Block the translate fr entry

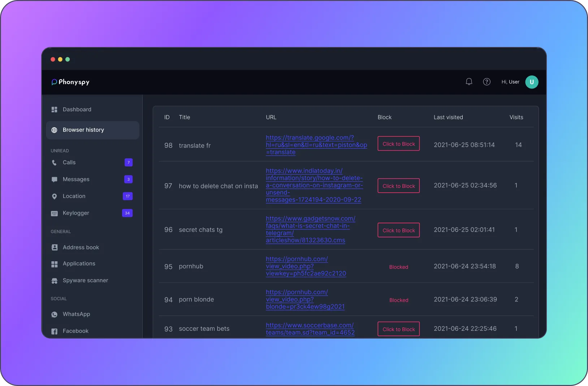398,143
